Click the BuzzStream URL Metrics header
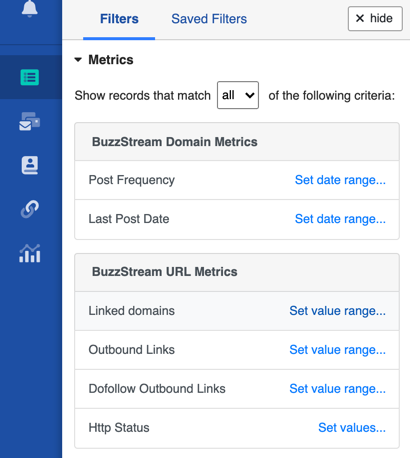The height and width of the screenshot is (458, 410). (237, 272)
